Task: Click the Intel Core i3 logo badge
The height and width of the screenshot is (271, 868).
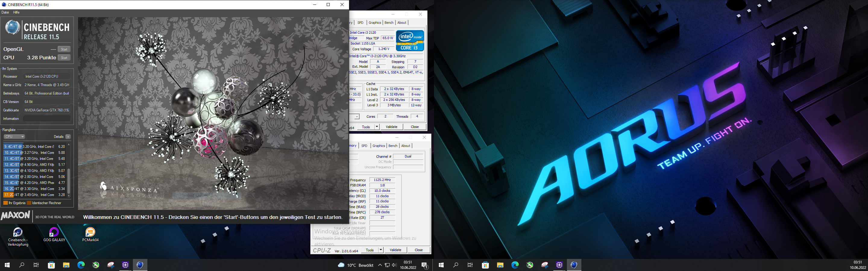Action: [410, 41]
